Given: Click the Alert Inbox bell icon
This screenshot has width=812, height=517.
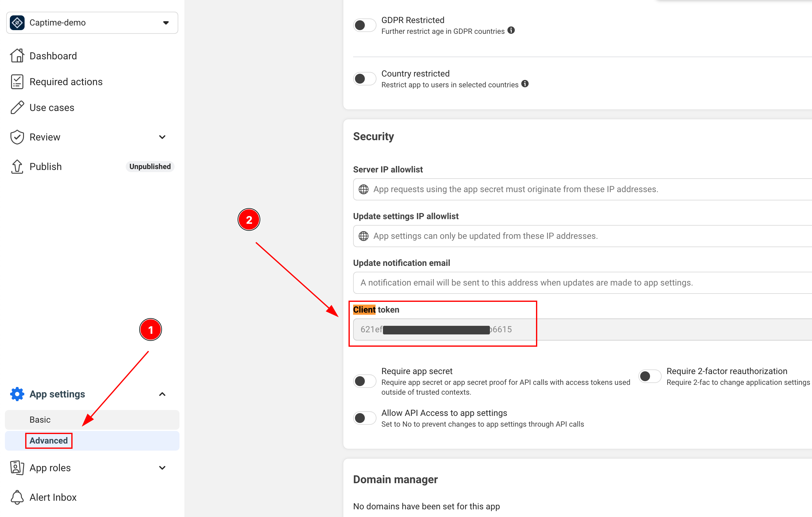Looking at the screenshot, I should pos(17,497).
